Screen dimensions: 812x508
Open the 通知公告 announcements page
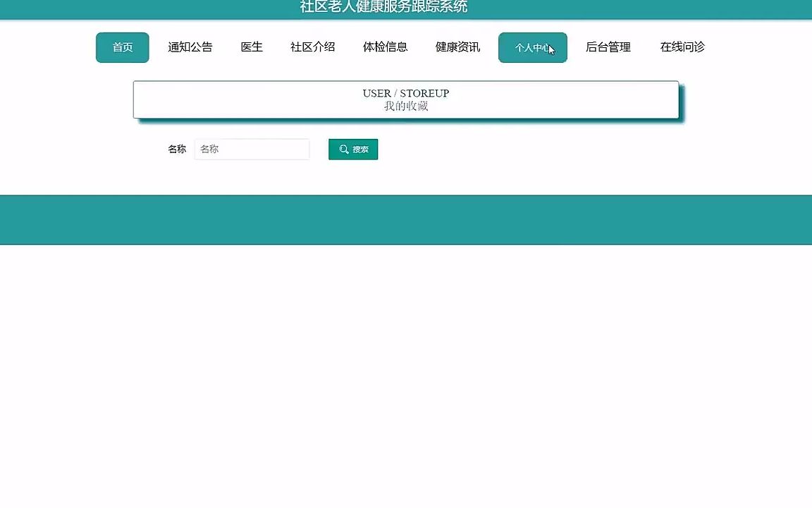[x=190, y=47]
